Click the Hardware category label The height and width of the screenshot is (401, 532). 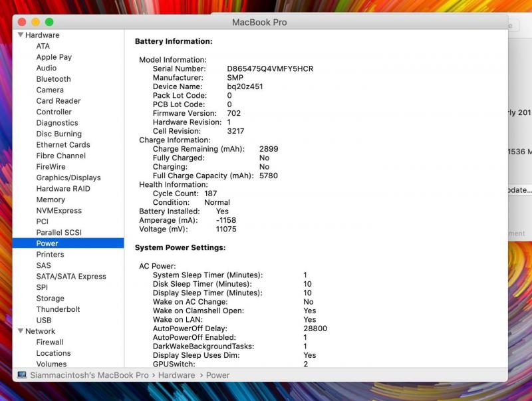pos(42,35)
